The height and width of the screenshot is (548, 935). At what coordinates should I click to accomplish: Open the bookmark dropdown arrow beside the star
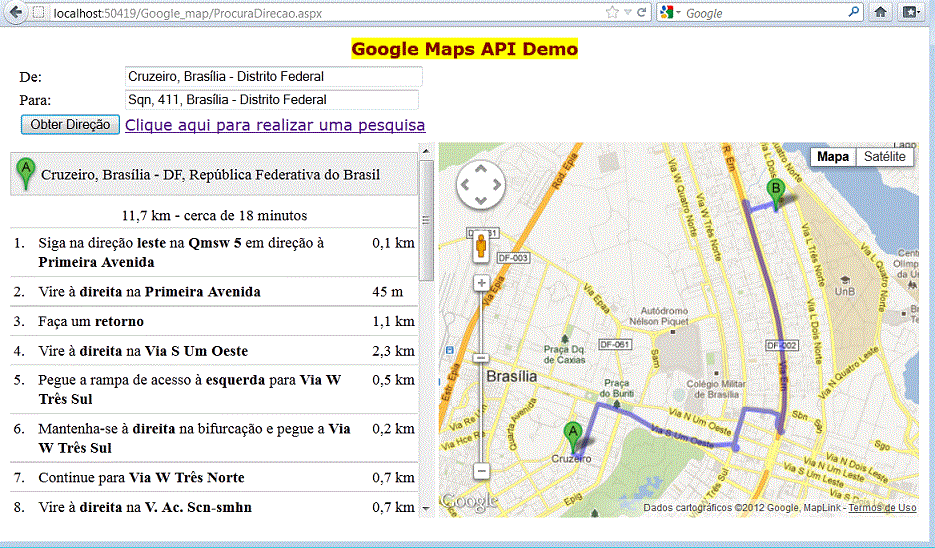627,13
